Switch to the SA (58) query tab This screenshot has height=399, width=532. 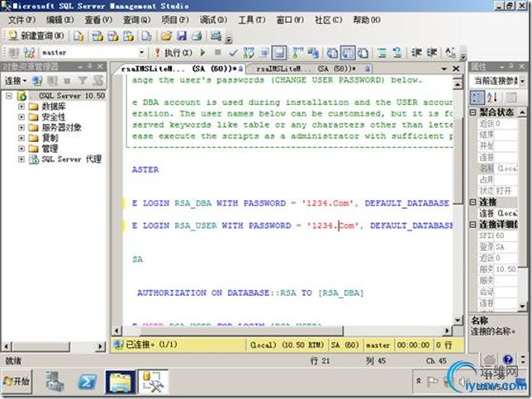[310, 69]
